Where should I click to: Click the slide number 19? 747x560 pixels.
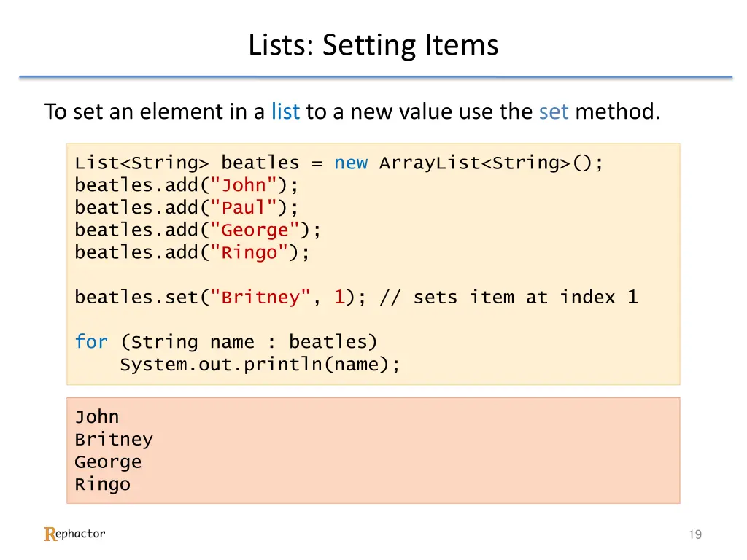[695, 534]
